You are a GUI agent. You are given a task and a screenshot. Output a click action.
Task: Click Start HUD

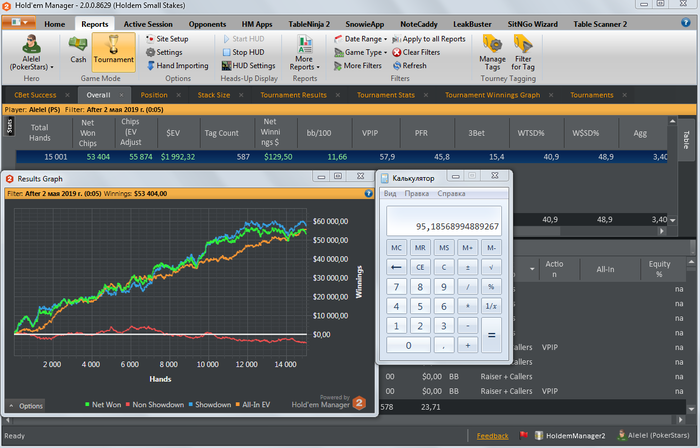[x=243, y=39]
